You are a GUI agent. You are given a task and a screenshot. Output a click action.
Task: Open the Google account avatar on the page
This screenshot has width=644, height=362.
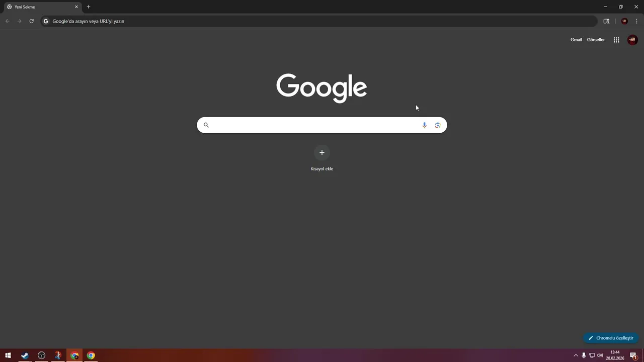(x=632, y=40)
